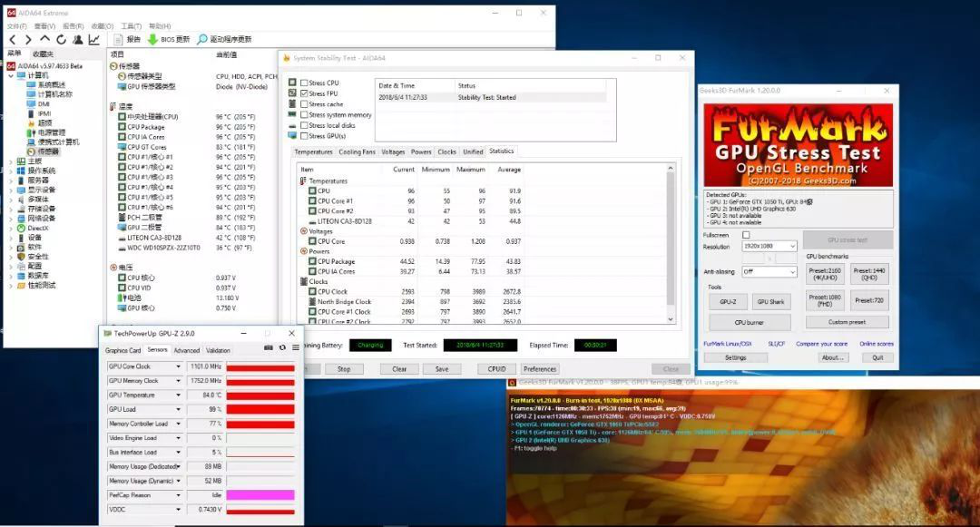Viewport: 980px width, 527px height.
Task: Open the Compare your score link
Action: coord(821,344)
